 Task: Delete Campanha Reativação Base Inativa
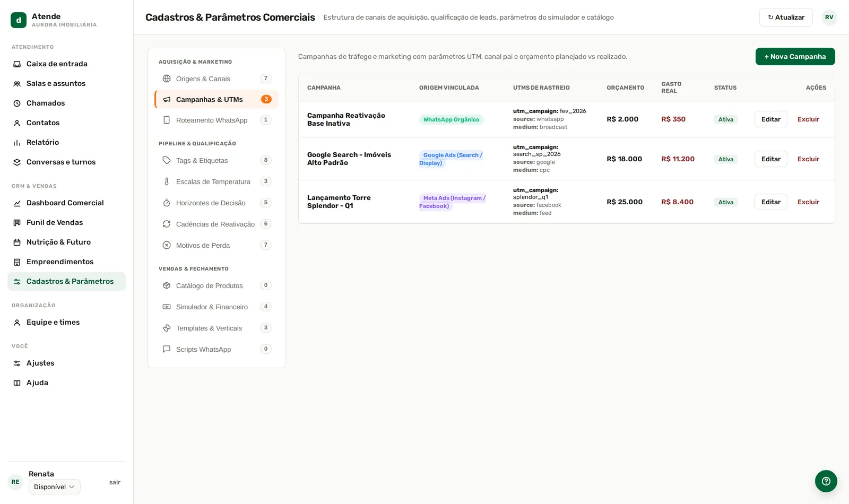click(808, 119)
